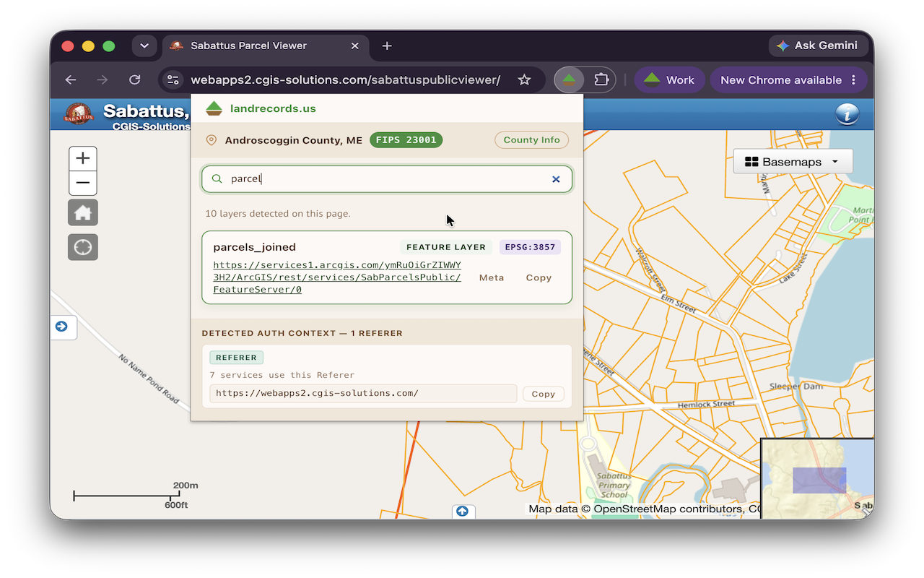The width and height of the screenshot is (924, 578).
Task: Open County Info
Action: tap(531, 140)
